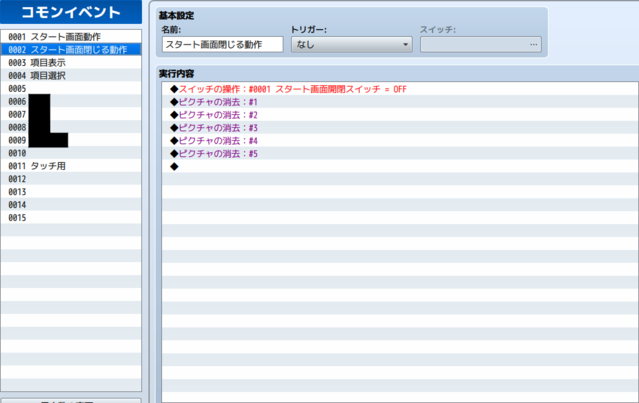The image size is (639, 403).
Task: Select common event 0001 スタート画面動作
Action: pos(71,37)
